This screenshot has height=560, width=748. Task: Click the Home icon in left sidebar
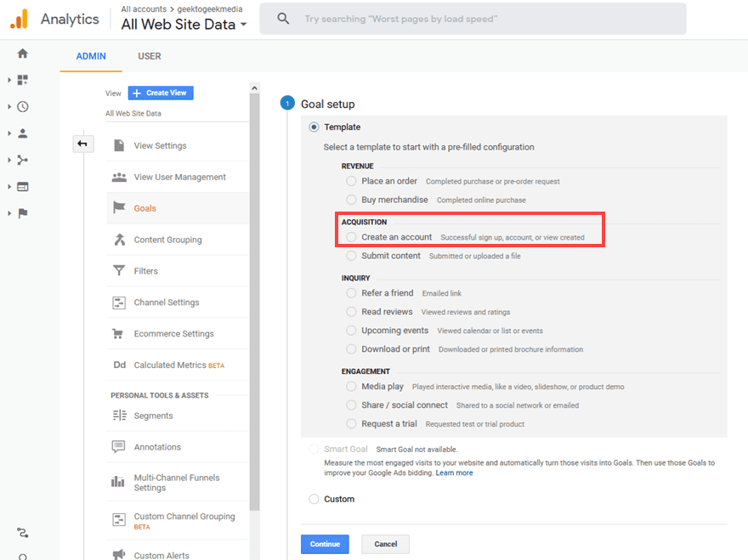point(23,54)
